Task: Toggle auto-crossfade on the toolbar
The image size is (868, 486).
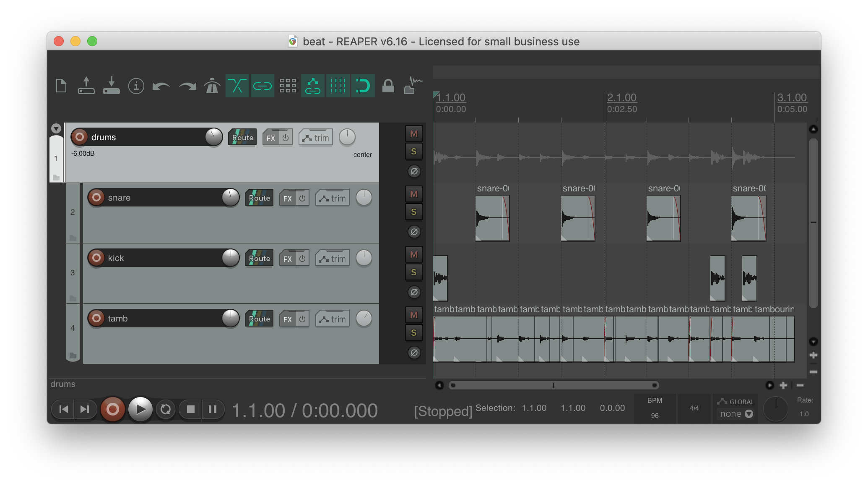Action: click(x=237, y=86)
